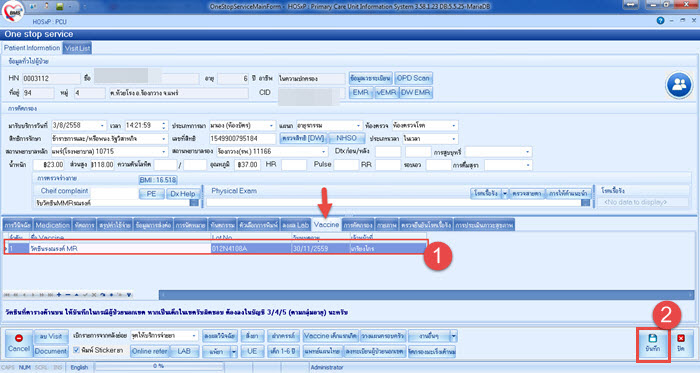Select the Vaccine tab

[326, 224]
